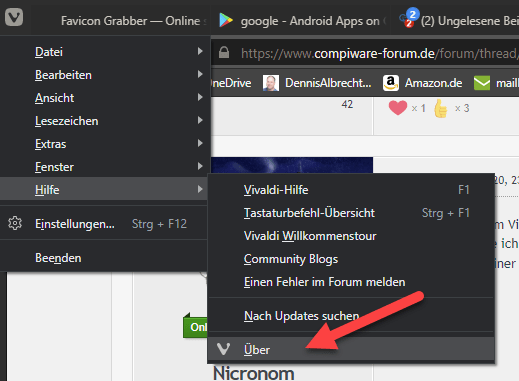Choose Beenden to quit Vivaldi

(104, 258)
